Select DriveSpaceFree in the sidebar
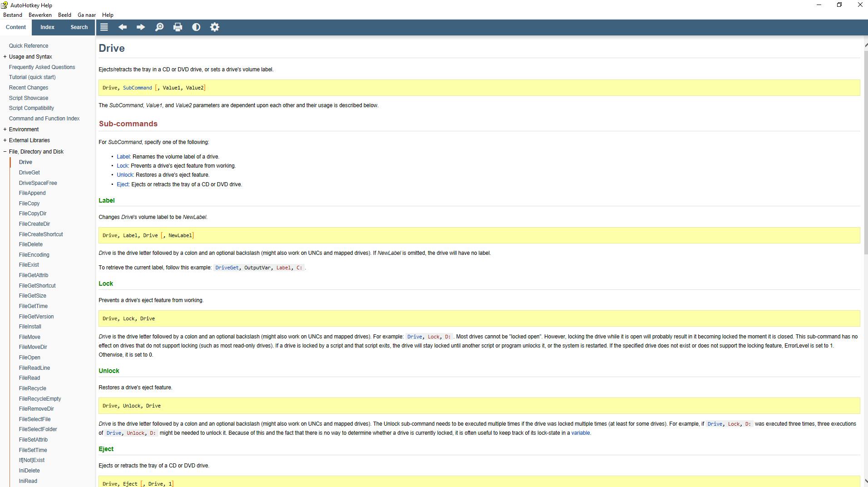Viewport: 868px width, 487px height. point(38,183)
